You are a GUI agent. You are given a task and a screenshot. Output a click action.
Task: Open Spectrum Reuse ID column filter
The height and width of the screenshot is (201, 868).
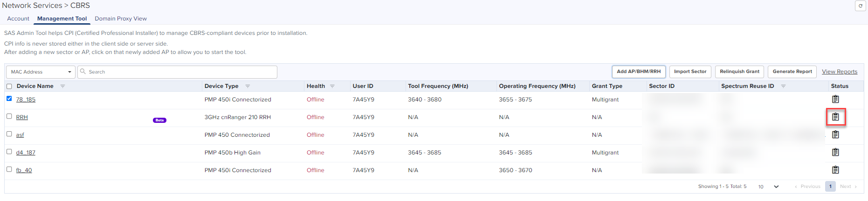coord(783,86)
